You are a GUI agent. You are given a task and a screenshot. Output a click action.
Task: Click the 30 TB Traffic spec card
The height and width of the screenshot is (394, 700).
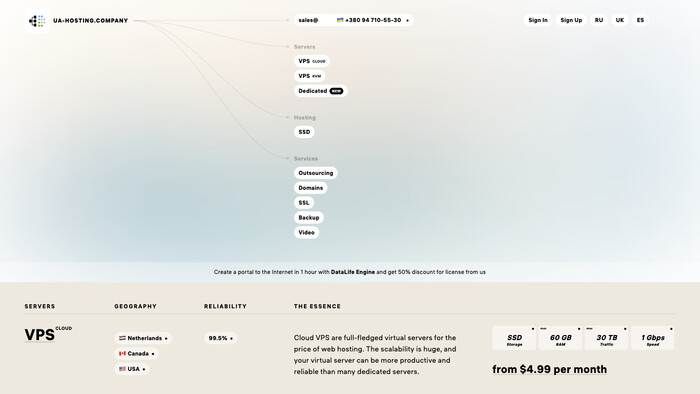tap(606, 338)
